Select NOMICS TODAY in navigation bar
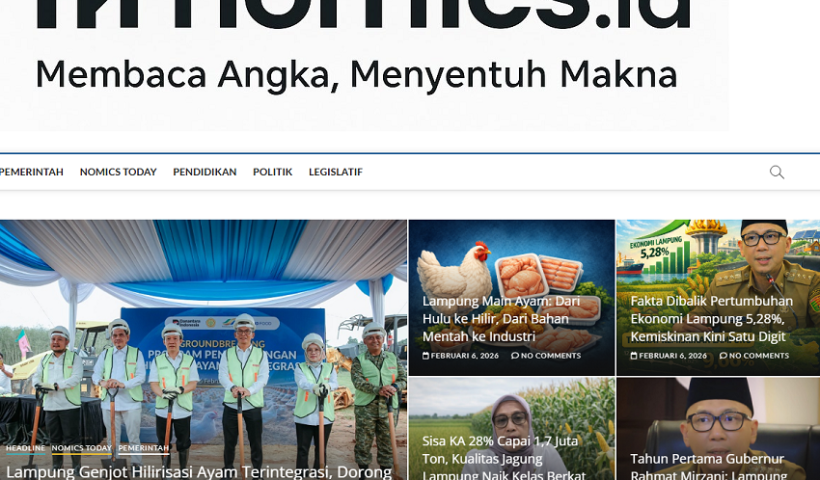 coord(118,172)
